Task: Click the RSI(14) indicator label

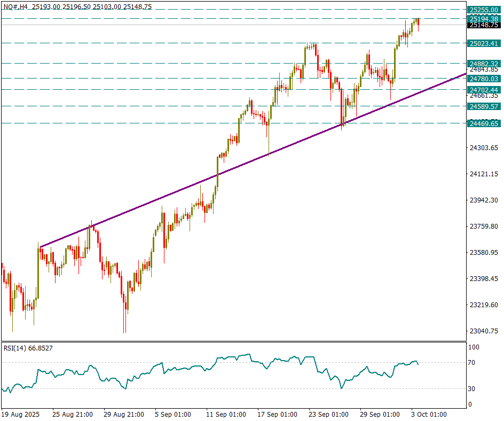Action: [x=28, y=348]
